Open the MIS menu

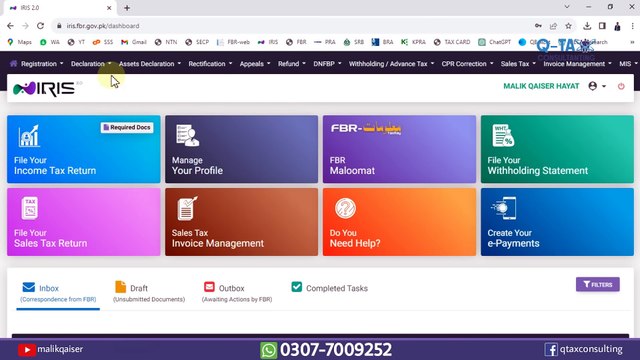[x=628, y=64]
